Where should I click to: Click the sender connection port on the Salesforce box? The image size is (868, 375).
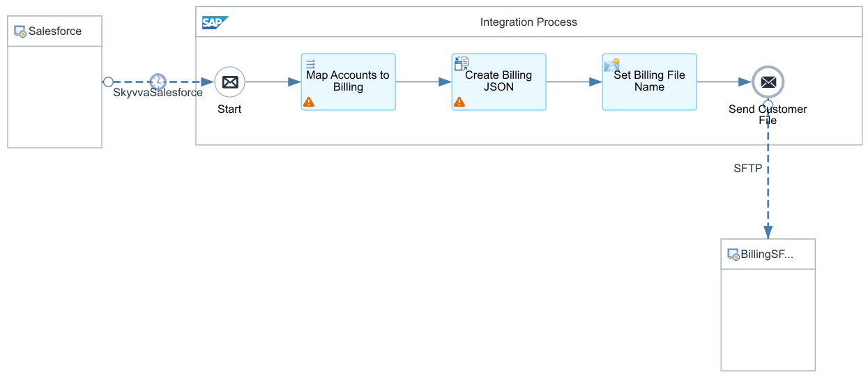[108, 82]
